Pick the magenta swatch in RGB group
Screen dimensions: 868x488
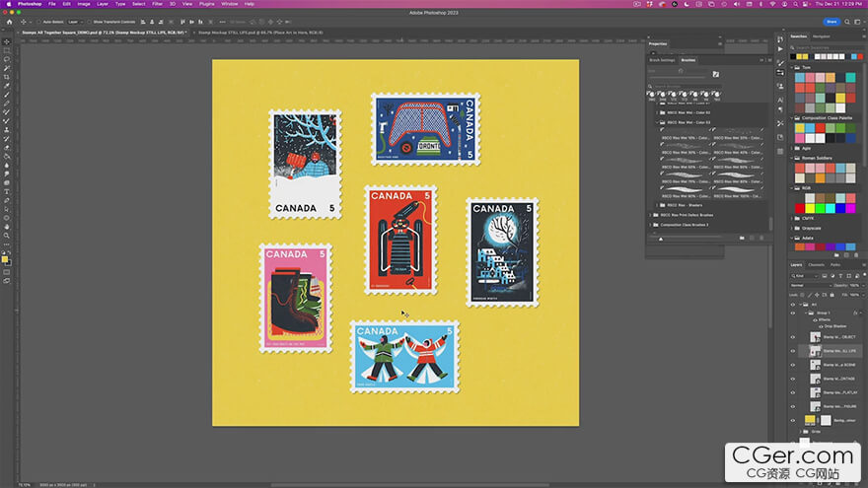pyautogui.click(x=850, y=209)
